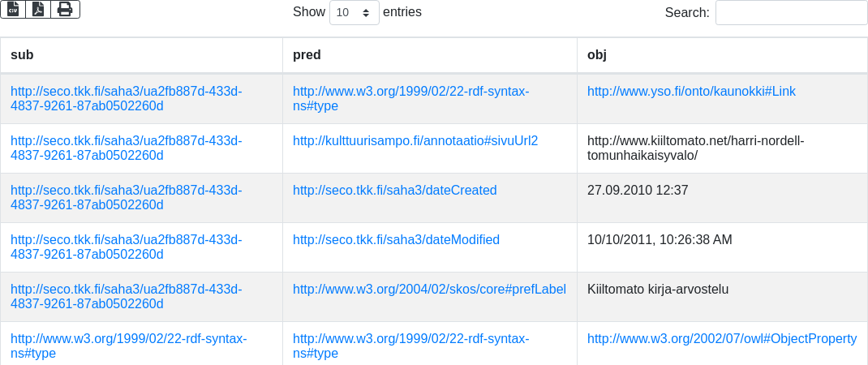Open the subject link in the first row
Image resolution: width=868 pixels, height=365 pixels.
126,99
